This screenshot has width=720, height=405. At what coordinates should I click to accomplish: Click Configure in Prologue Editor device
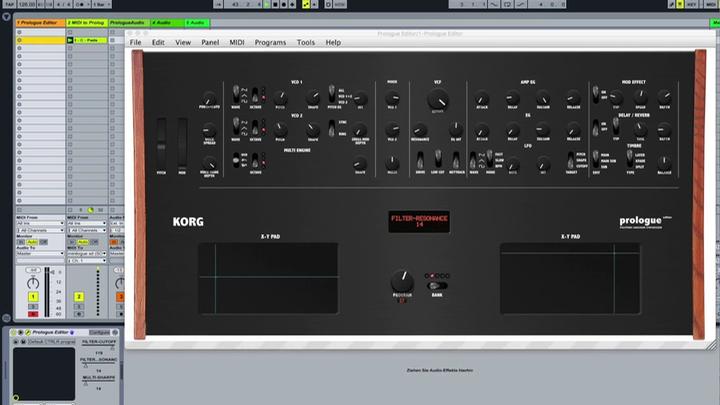coord(100,332)
